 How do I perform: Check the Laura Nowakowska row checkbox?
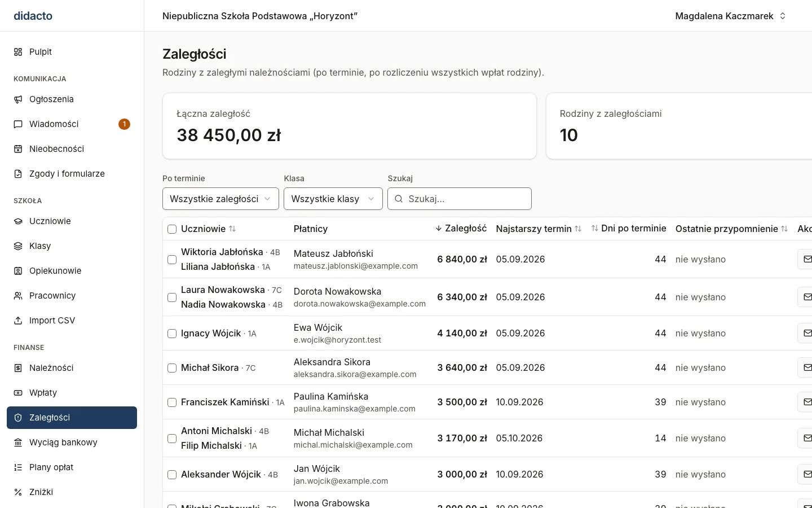[x=172, y=297]
